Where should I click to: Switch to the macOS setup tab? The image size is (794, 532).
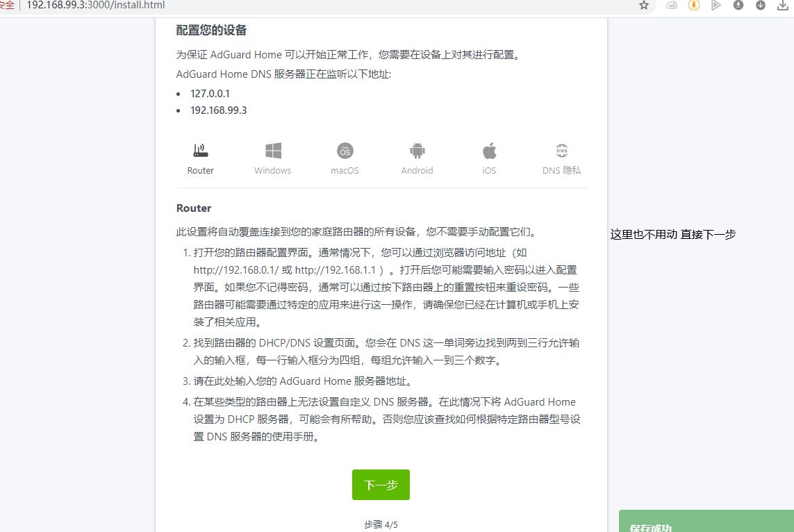[x=345, y=158]
